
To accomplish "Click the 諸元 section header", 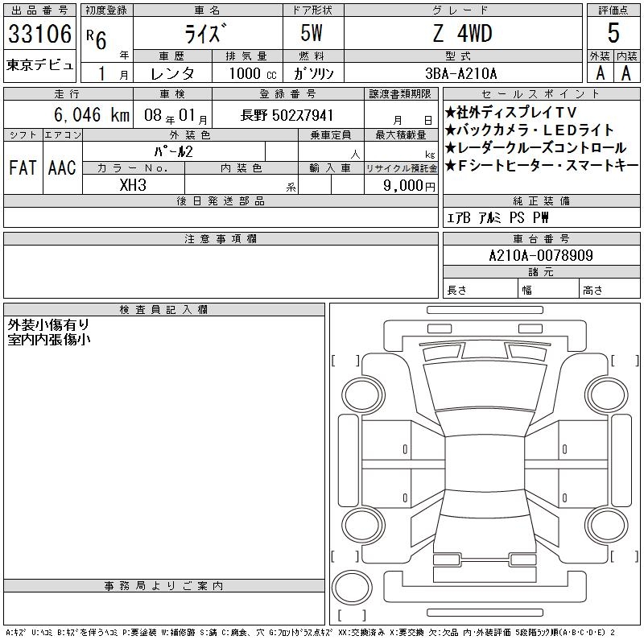I will (541, 271).
